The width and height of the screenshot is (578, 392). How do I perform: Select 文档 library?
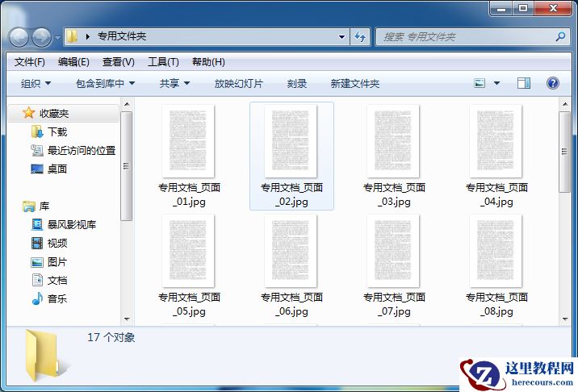[57, 281]
